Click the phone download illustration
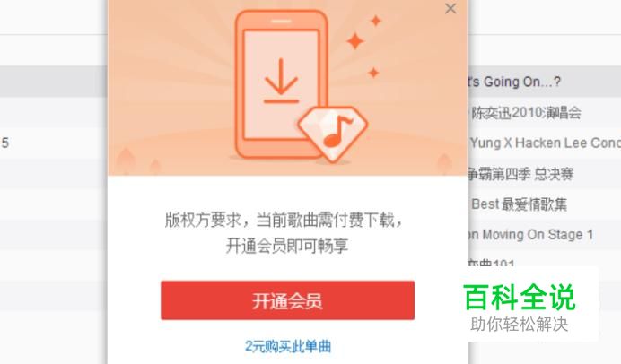This screenshot has height=364, width=621. [x=281, y=84]
